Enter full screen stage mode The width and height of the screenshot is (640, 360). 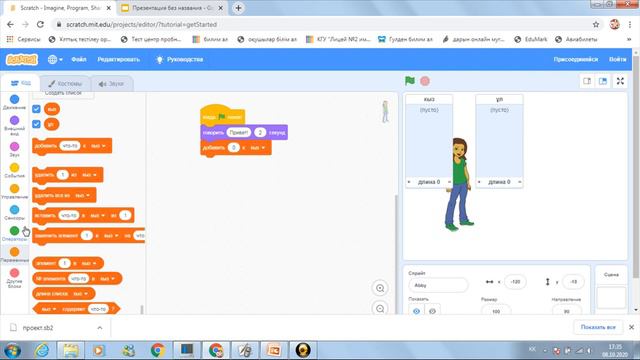click(620, 81)
